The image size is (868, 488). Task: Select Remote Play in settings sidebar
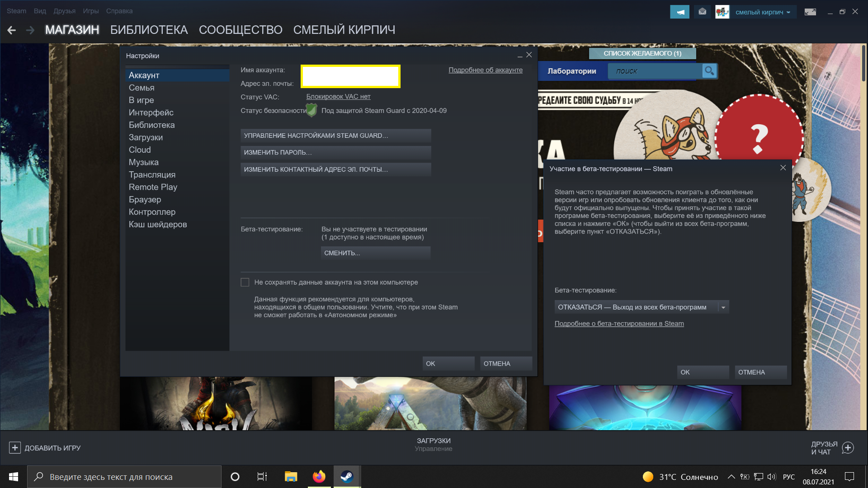tap(177, 187)
